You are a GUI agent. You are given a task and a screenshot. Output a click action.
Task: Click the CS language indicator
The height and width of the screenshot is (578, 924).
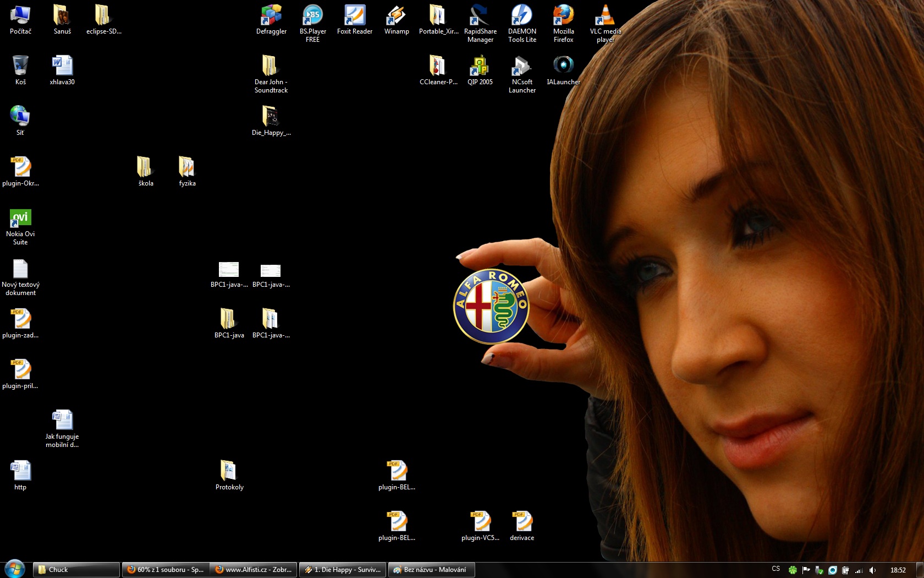pos(776,569)
